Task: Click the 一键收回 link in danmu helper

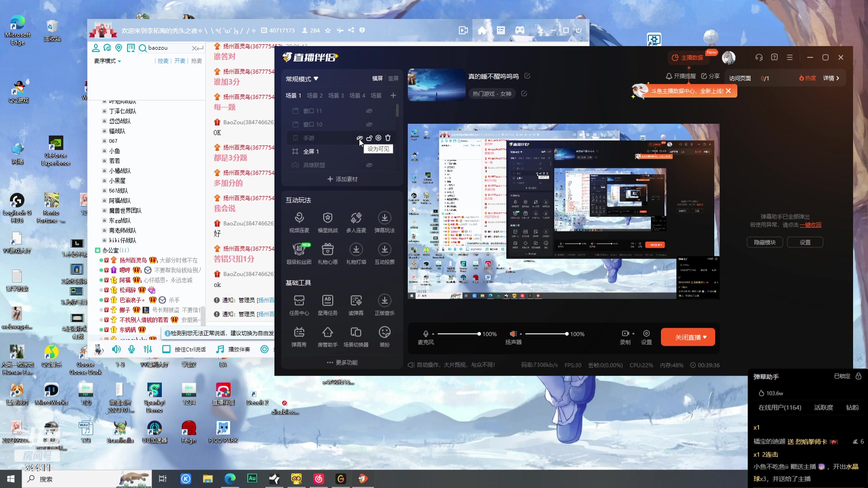Action: (811, 225)
